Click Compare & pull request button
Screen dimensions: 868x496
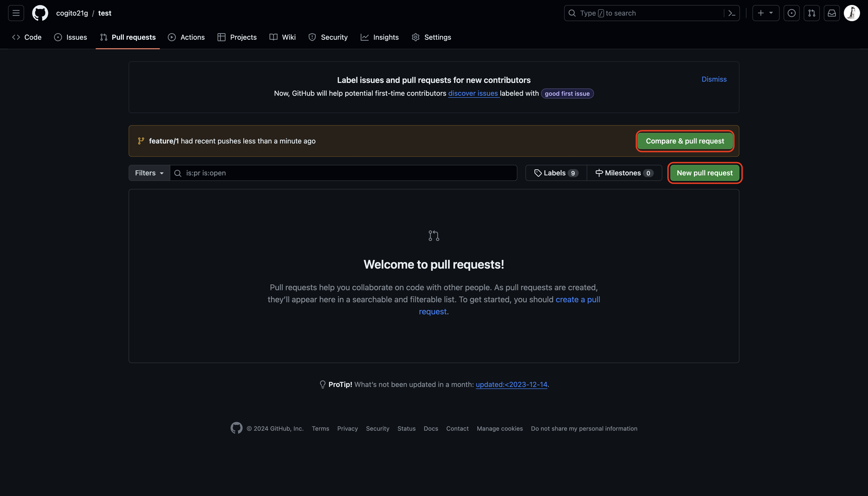pyautogui.click(x=684, y=141)
